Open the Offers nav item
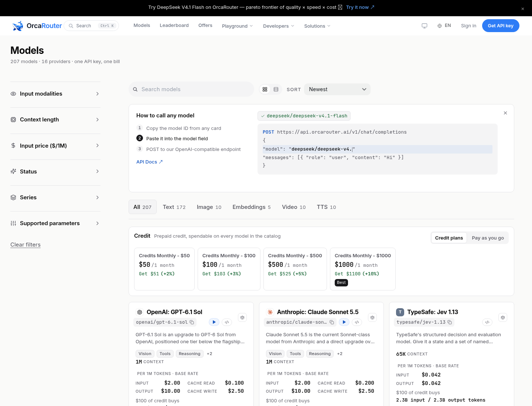The image size is (532, 406). [205, 25]
